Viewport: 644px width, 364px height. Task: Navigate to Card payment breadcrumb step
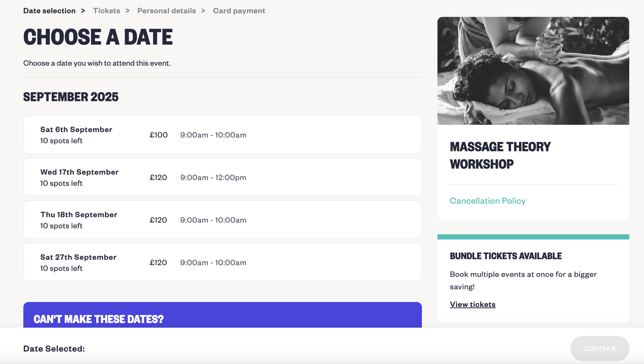pos(239,11)
